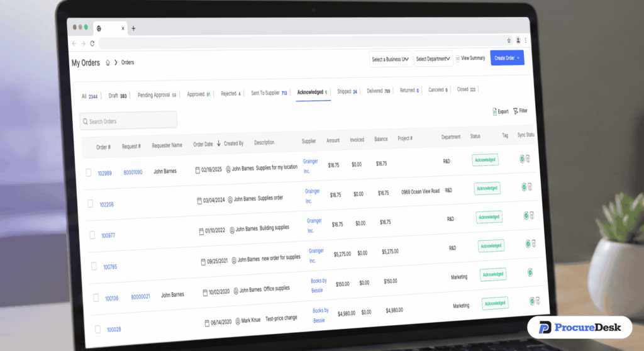The image size is (644, 351).
Task: Select the checkbox beside order 100977
Action: tap(92, 235)
